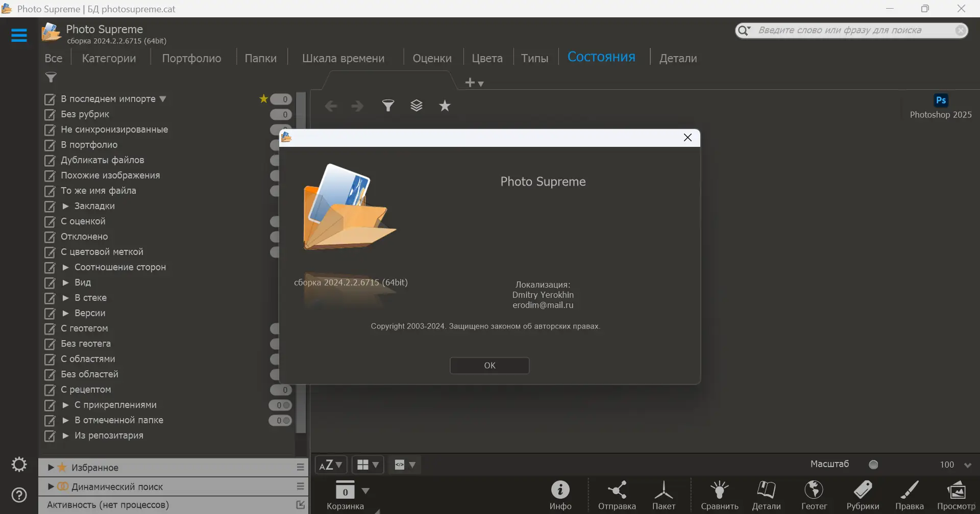Toggle checkbox for В последнем импорте
The image size is (980, 514).
[x=50, y=99]
